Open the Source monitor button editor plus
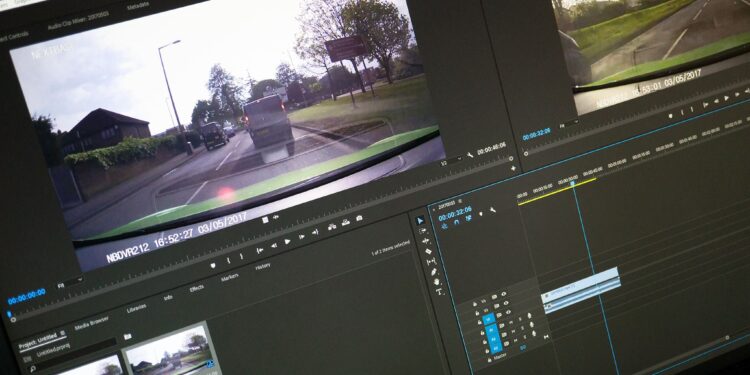Viewport: 750px width, 375px height. [514, 168]
